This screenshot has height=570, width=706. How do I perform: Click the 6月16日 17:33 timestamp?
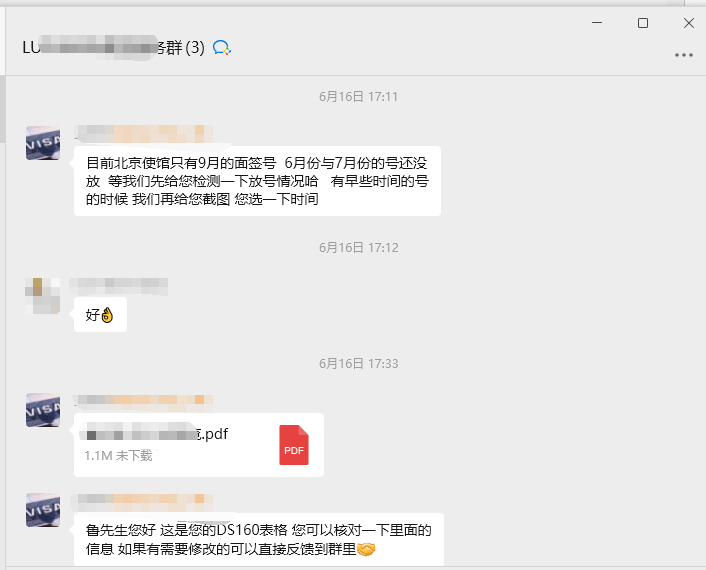[x=358, y=363]
